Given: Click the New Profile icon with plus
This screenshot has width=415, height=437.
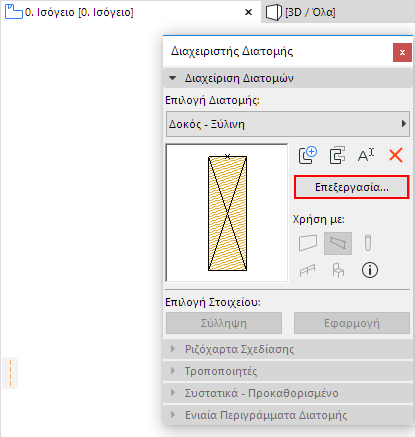Looking at the screenshot, I should [308, 155].
